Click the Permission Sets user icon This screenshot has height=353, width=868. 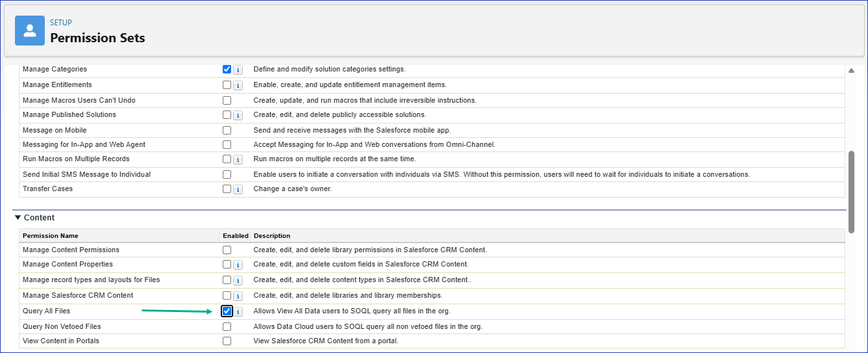[30, 31]
